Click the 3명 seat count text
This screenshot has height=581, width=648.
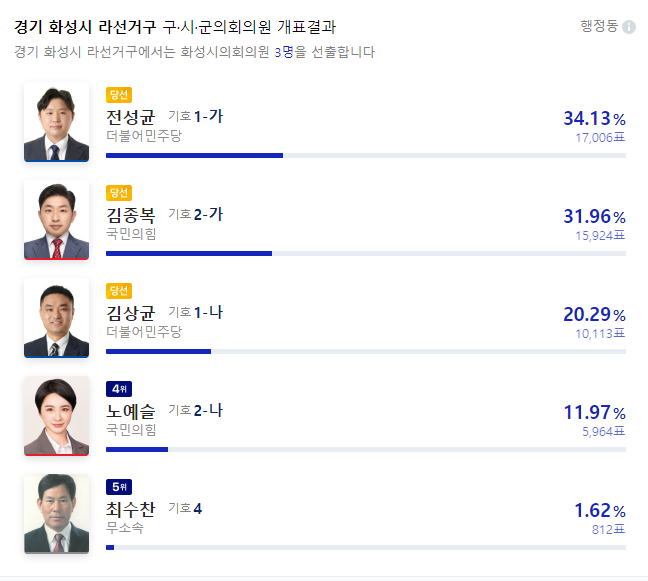click(x=285, y=51)
